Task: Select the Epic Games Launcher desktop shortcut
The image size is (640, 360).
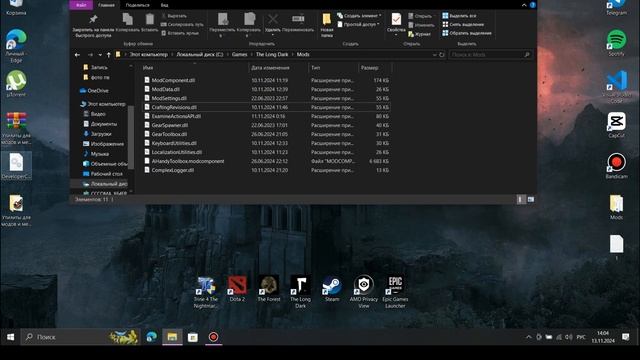Action: point(395,292)
